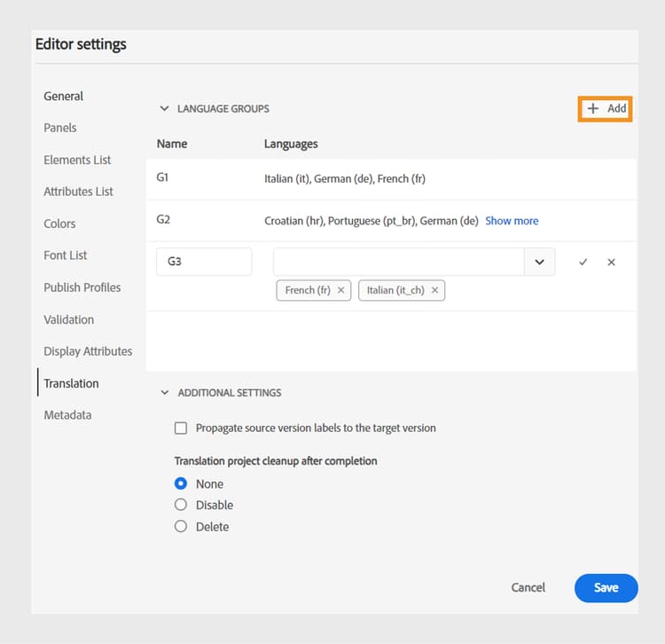Collapse the Additional Settings section
Viewport: 665px width, 644px height.
tap(163, 392)
